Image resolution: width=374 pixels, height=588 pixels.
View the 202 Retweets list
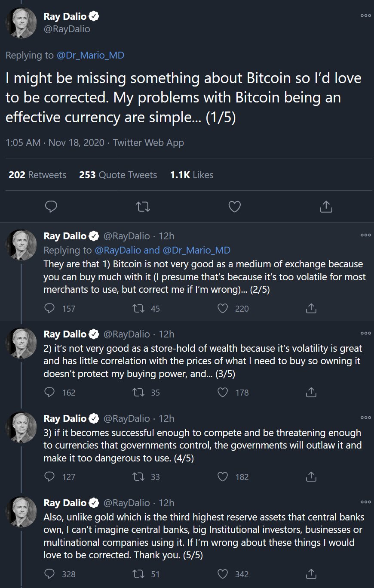tap(37, 175)
